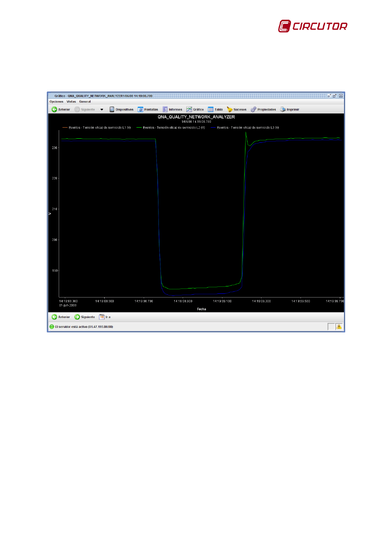Open the Opciones menu
392x554 pixels.
pyautogui.click(x=56, y=101)
